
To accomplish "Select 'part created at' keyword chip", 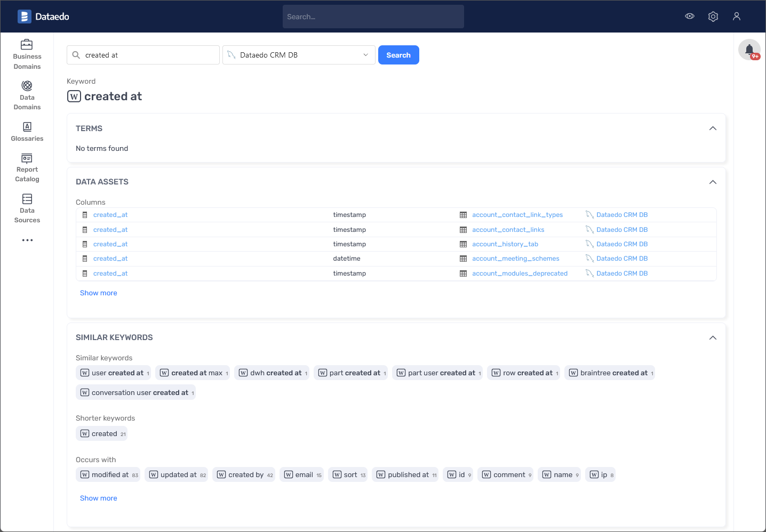I will coord(351,373).
